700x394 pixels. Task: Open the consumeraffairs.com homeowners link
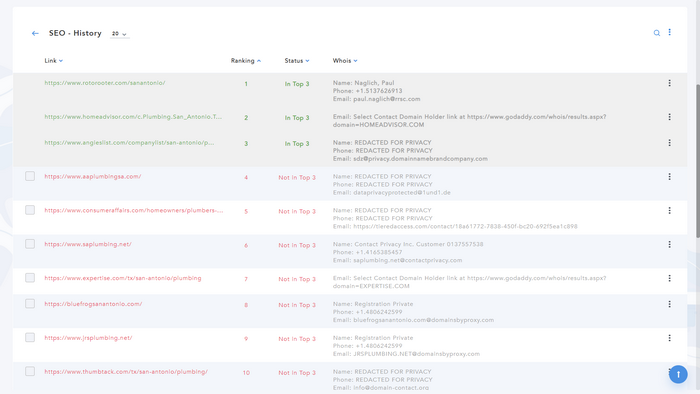click(134, 211)
